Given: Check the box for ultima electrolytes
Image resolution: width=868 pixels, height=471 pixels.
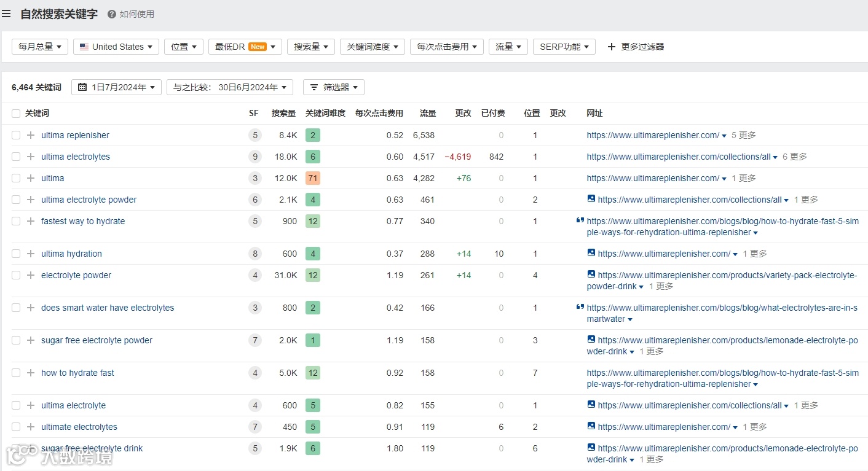Looking at the screenshot, I should (16, 157).
